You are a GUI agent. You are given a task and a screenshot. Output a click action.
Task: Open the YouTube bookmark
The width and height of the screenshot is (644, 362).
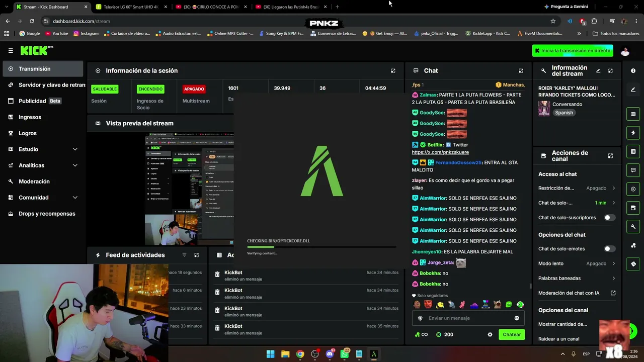57,34
